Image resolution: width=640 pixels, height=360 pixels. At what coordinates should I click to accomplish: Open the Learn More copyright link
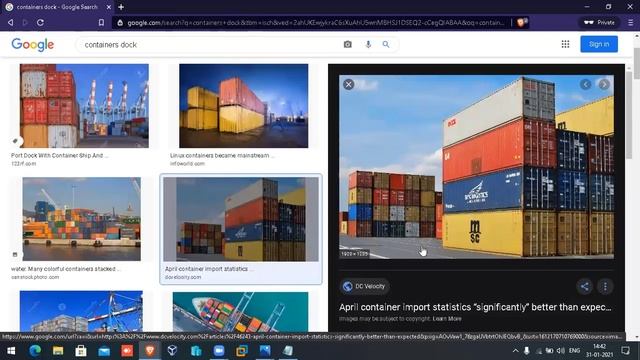[x=447, y=319]
